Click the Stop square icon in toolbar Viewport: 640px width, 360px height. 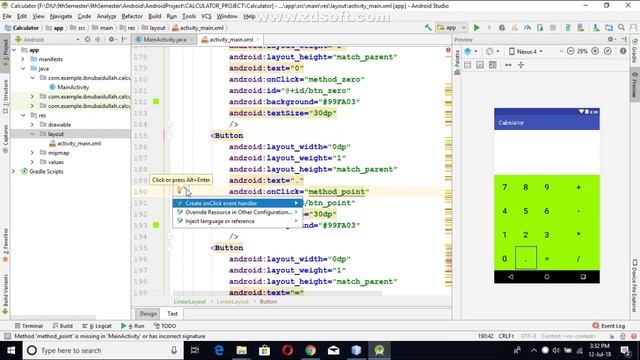(x=553, y=28)
